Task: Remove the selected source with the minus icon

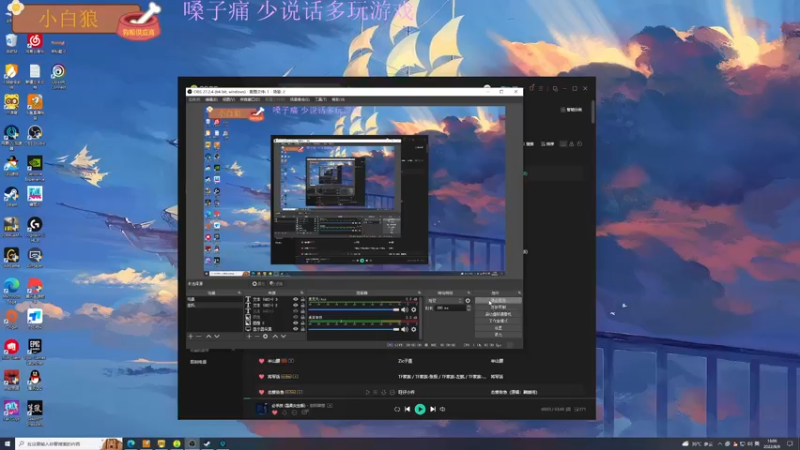Action: pyautogui.click(x=257, y=337)
